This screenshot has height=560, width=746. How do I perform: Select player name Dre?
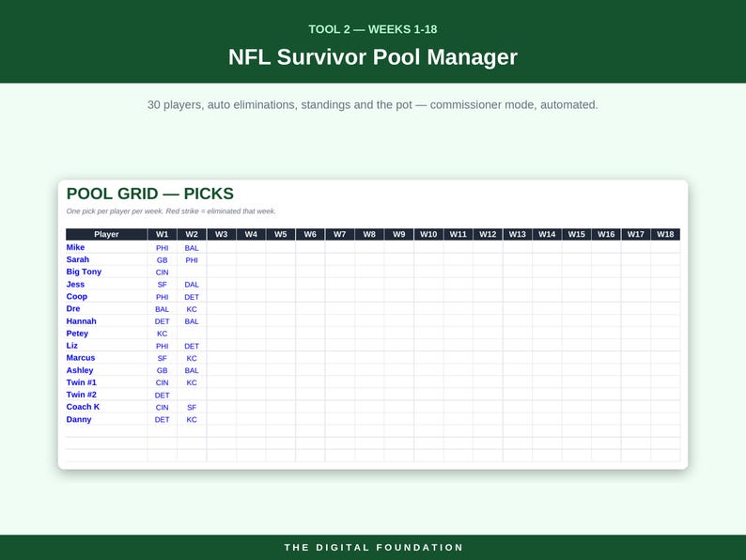(x=73, y=309)
